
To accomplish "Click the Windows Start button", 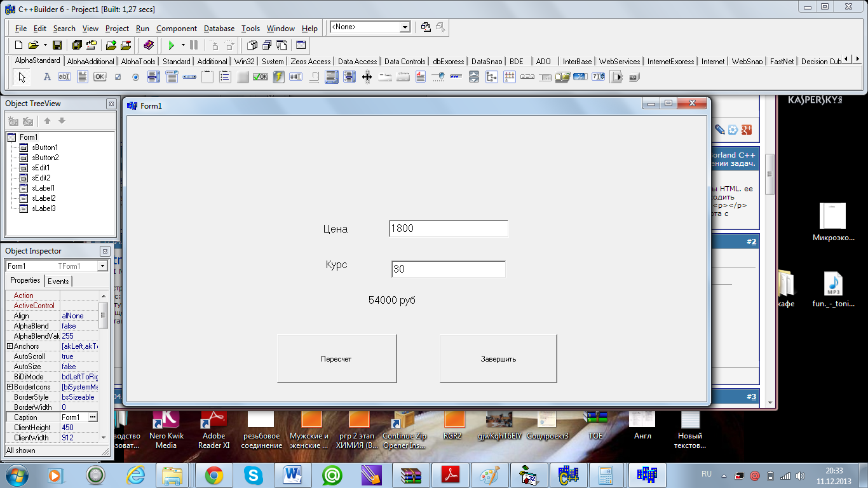I will click(x=17, y=474).
